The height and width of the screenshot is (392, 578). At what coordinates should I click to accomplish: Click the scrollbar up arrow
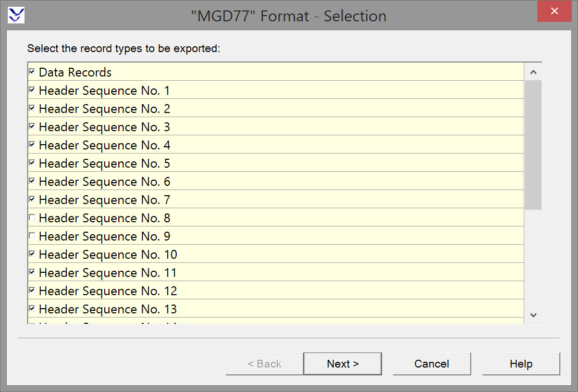(x=533, y=72)
